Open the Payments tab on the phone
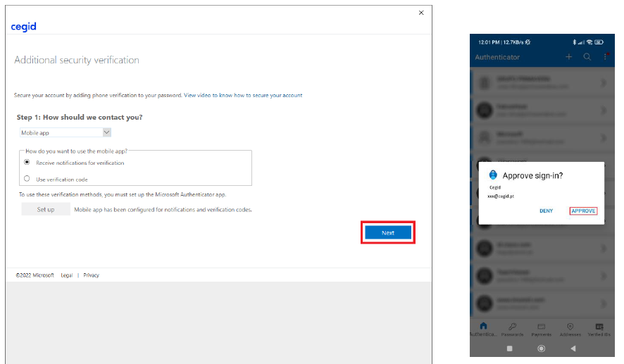624x364 pixels. 541,330
